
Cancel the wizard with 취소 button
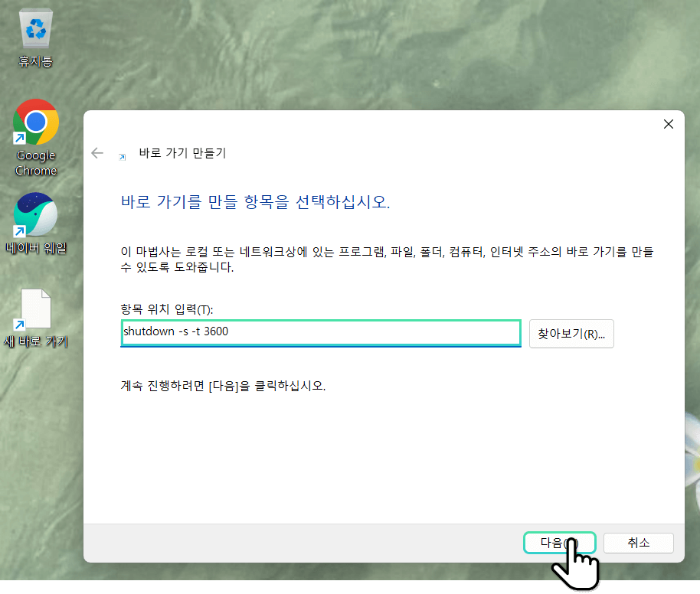point(638,543)
